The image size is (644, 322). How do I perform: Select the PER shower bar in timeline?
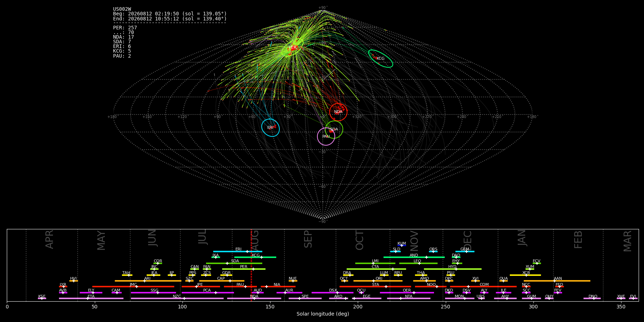tap(244, 269)
